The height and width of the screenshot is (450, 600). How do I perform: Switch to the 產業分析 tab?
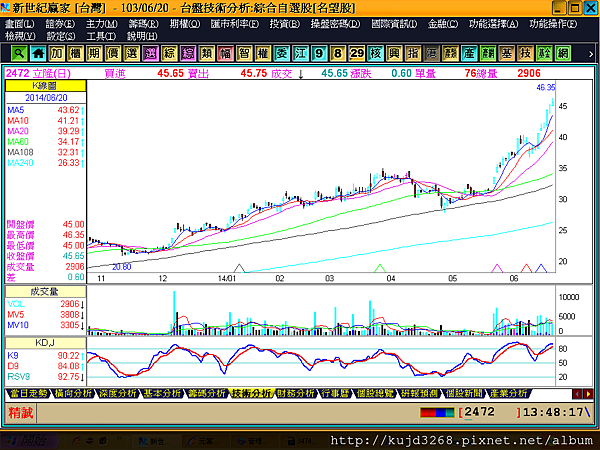click(x=508, y=393)
